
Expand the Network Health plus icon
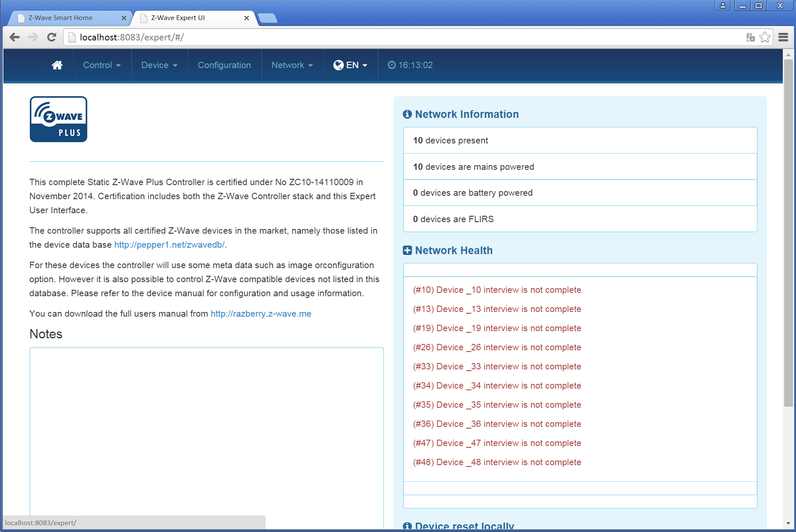point(407,250)
